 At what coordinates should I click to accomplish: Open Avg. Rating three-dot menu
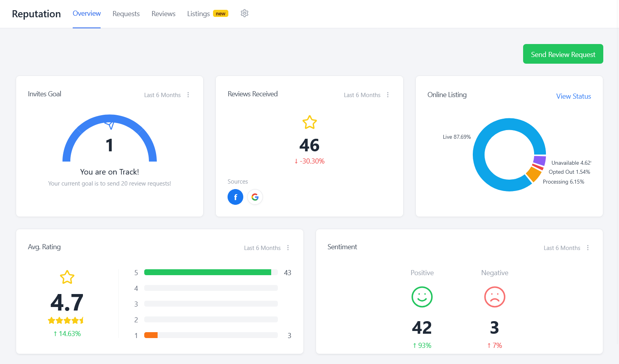pyautogui.click(x=288, y=248)
